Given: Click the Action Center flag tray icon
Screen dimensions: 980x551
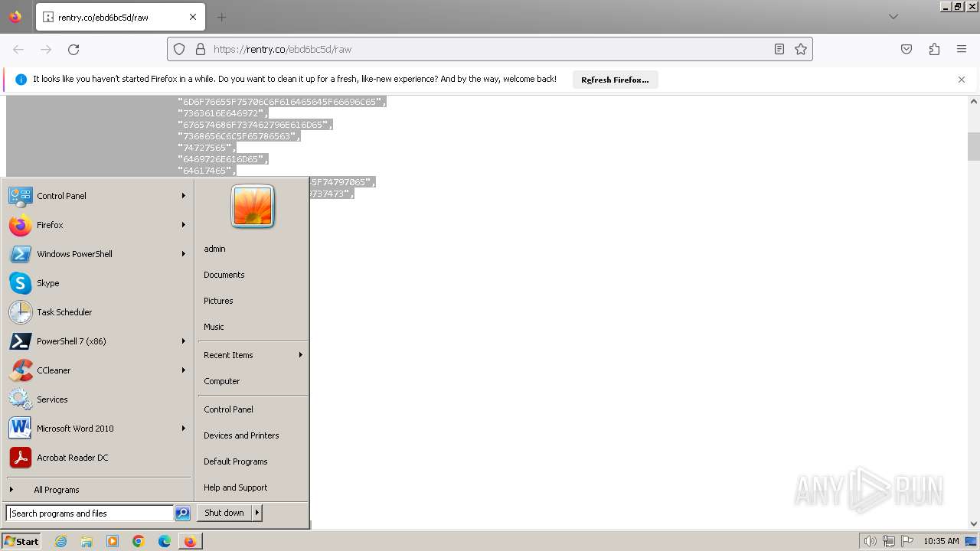Looking at the screenshot, I should click(907, 541).
